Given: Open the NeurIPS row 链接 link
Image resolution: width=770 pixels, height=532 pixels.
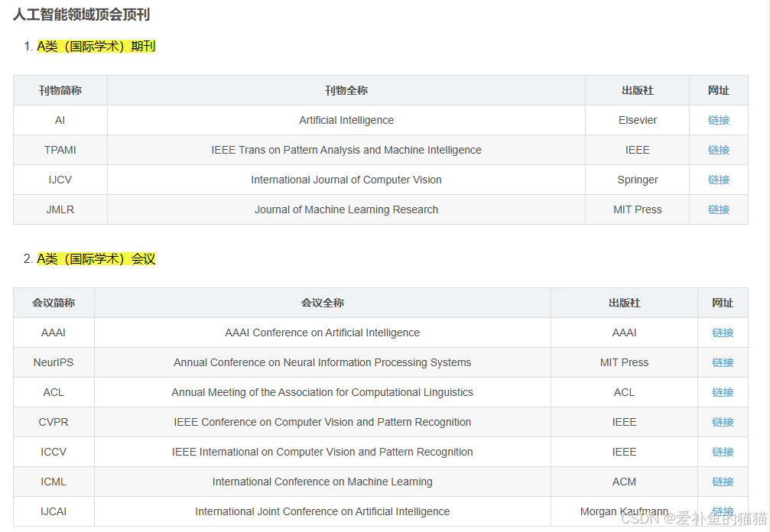Looking at the screenshot, I should coord(723,362).
